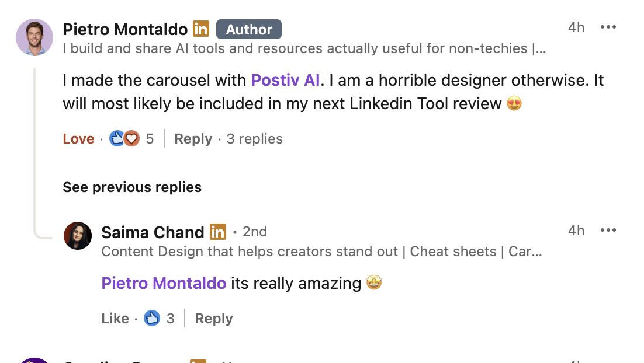Click the Author badge next to Pietro

point(249,29)
